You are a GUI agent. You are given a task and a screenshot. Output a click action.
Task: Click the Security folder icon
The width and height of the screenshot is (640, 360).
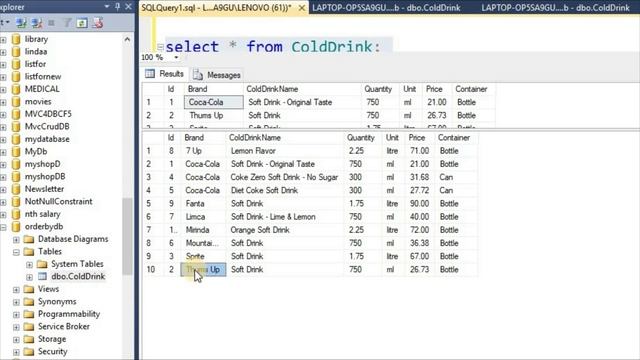tap(29, 351)
